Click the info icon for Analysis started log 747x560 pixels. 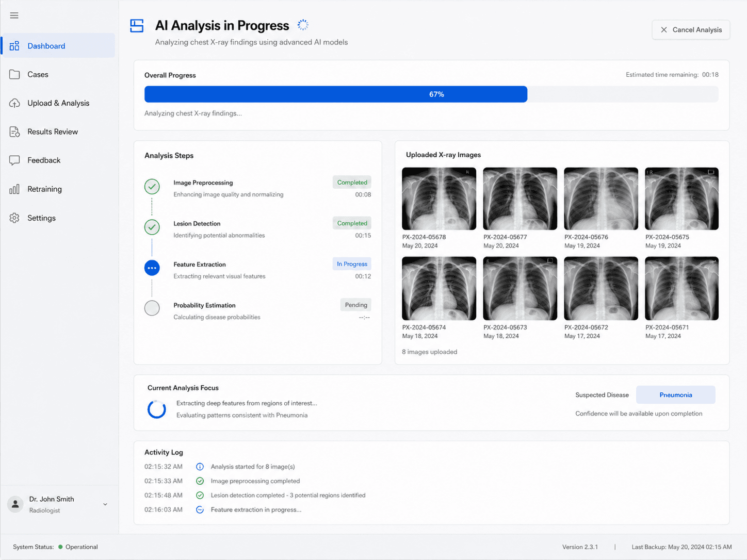point(200,467)
